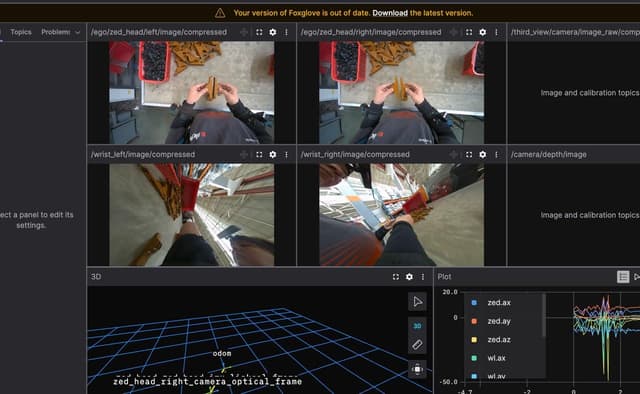The width and height of the screenshot is (640, 394).
Task: Toggle the 3D camera mode button
Action: 417,326
